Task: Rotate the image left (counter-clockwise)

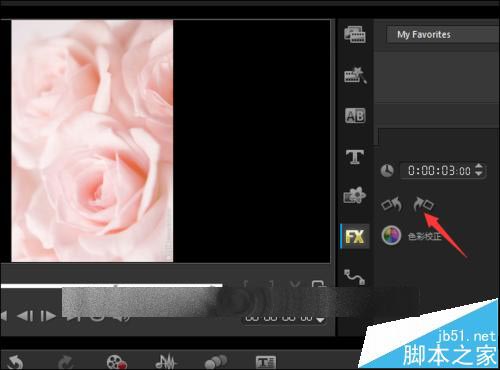Action: point(391,204)
